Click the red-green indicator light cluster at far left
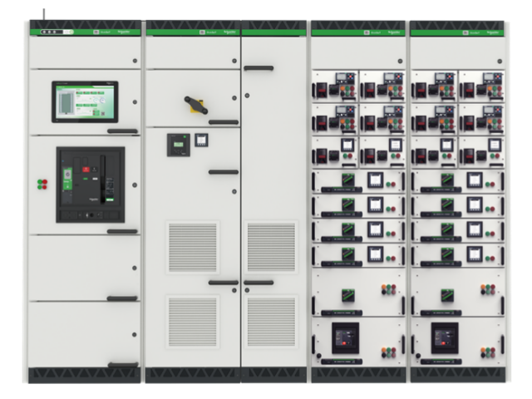The image size is (532, 399). 41,183
